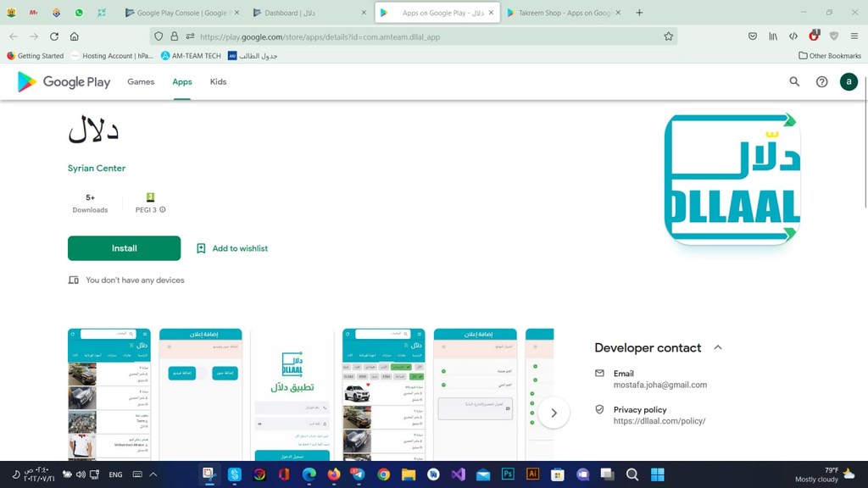Click the Google Play logo
This screenshot has height=488, width=868.
coord(64,82)
